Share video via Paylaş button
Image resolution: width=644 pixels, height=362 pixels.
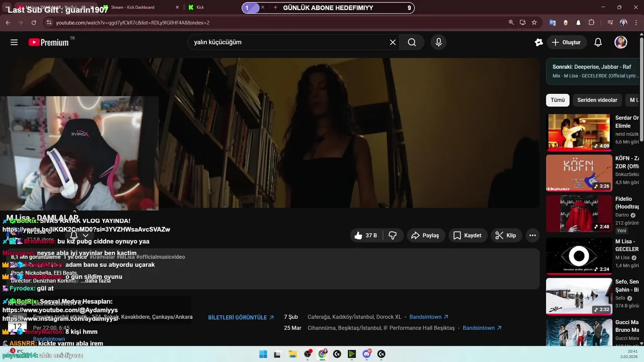[x=425, y=235]
